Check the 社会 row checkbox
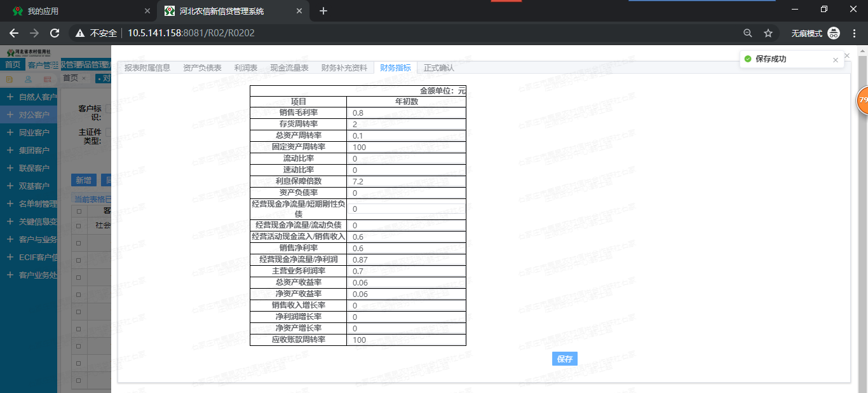 pyautogui.click(x=78, y=225)
